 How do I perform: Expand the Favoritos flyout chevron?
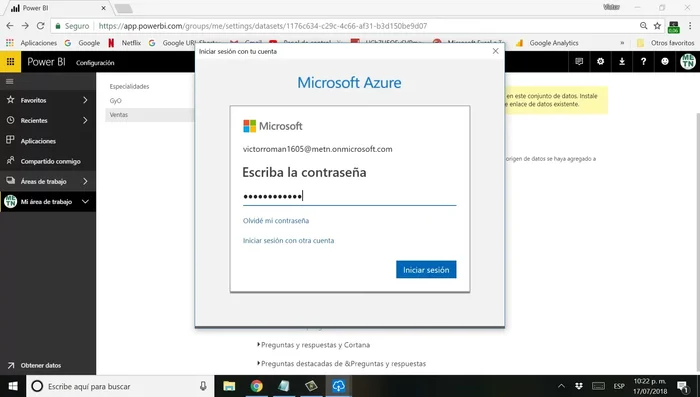point(85,100)
